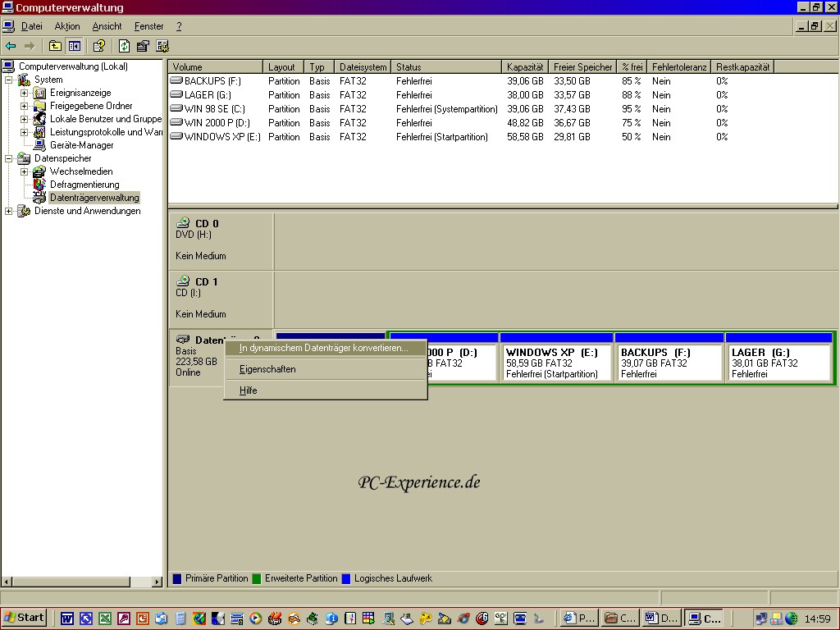
Task: Select the WINDOWS XP (E:) partition block
Action: tap(557, 358)
